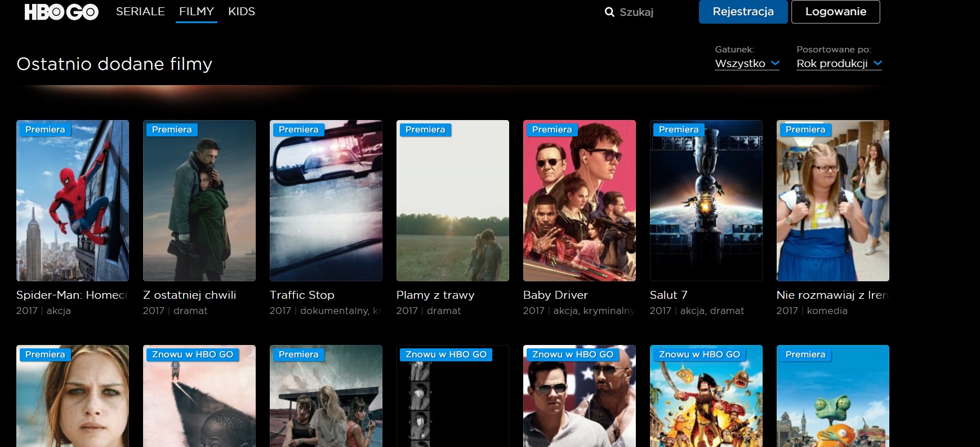Open the Rok produkcji sort dropdown
980x447 pixels.
tap(839, 64)
